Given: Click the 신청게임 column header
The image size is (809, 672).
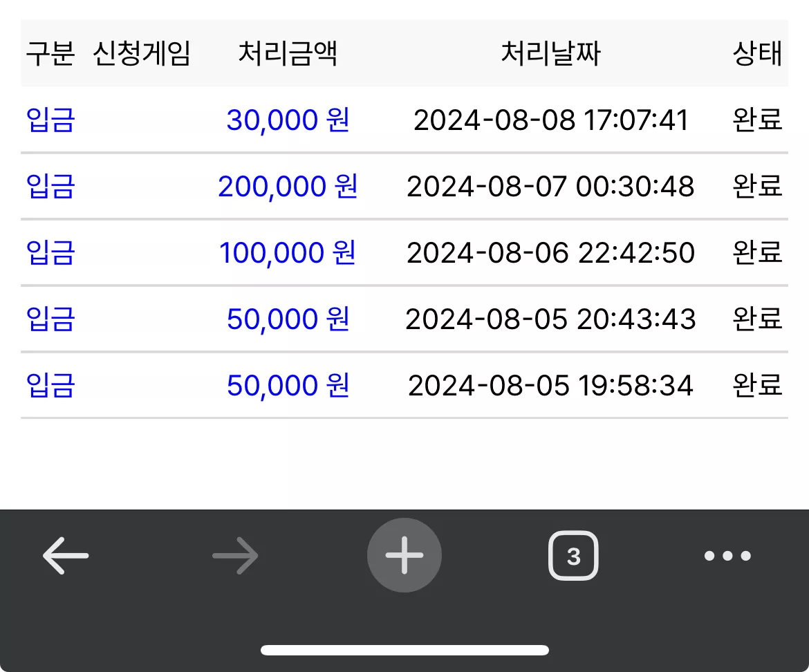Looking at the screenshot, I should pos(141,54).
